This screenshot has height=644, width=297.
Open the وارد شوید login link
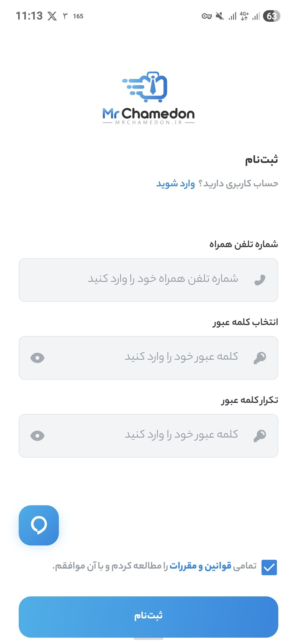(x=175, y=184)
